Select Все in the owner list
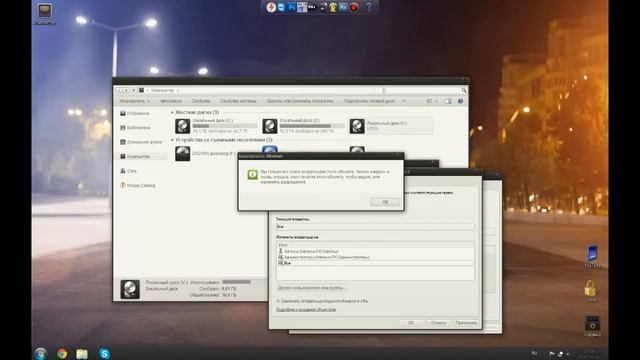This screenshot has width=640, height=360. (375, 263)
